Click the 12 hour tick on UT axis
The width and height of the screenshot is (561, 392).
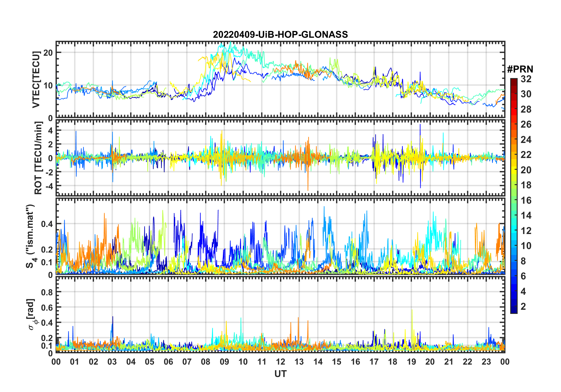280,362
